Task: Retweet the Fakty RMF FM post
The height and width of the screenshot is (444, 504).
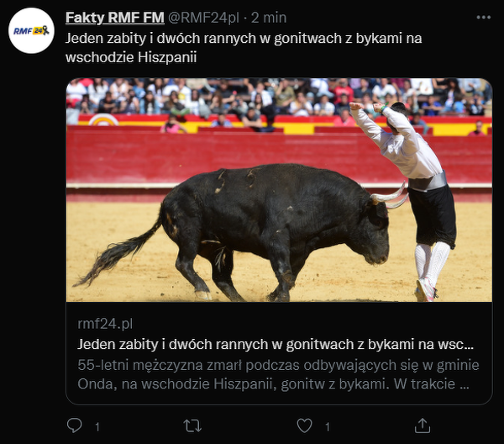Action: coord(192,425)
